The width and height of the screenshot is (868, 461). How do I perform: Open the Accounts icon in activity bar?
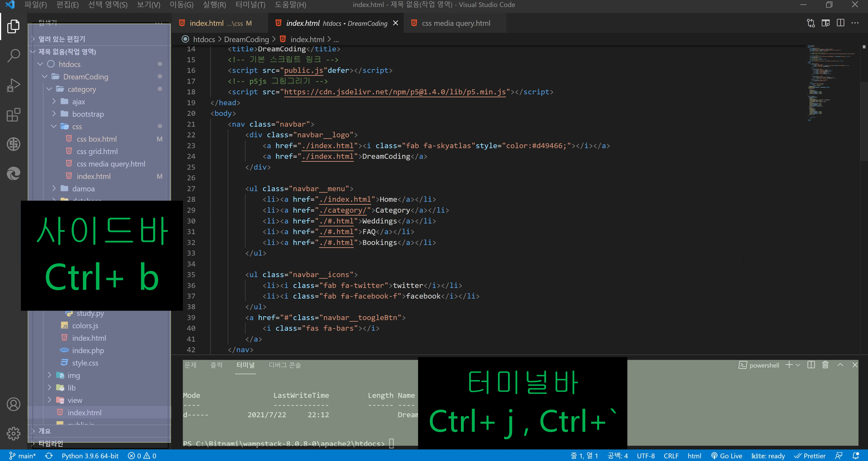point(14,404)
